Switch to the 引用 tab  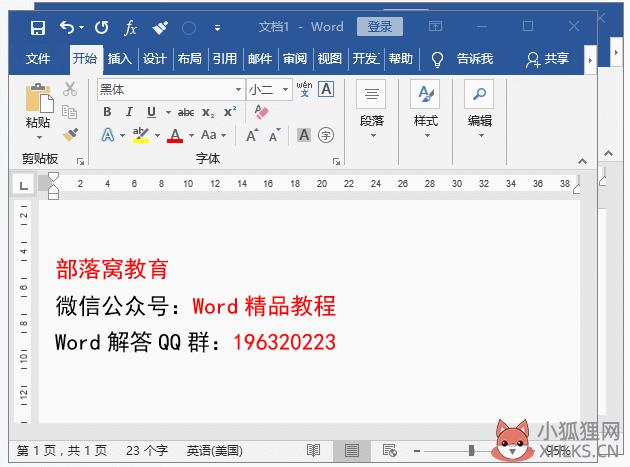point(225,59)
